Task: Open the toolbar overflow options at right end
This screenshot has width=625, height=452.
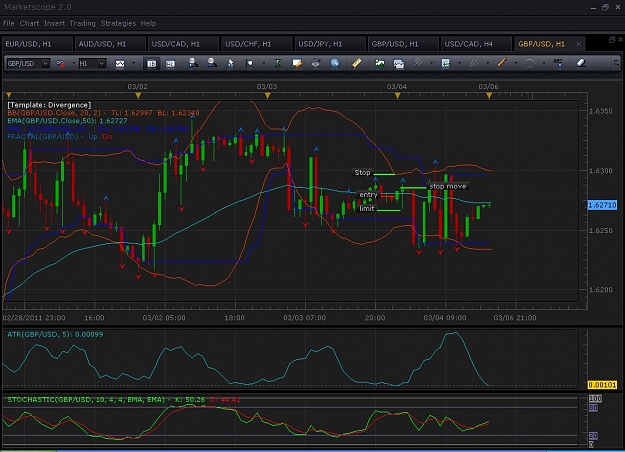Action: (616, 63)
